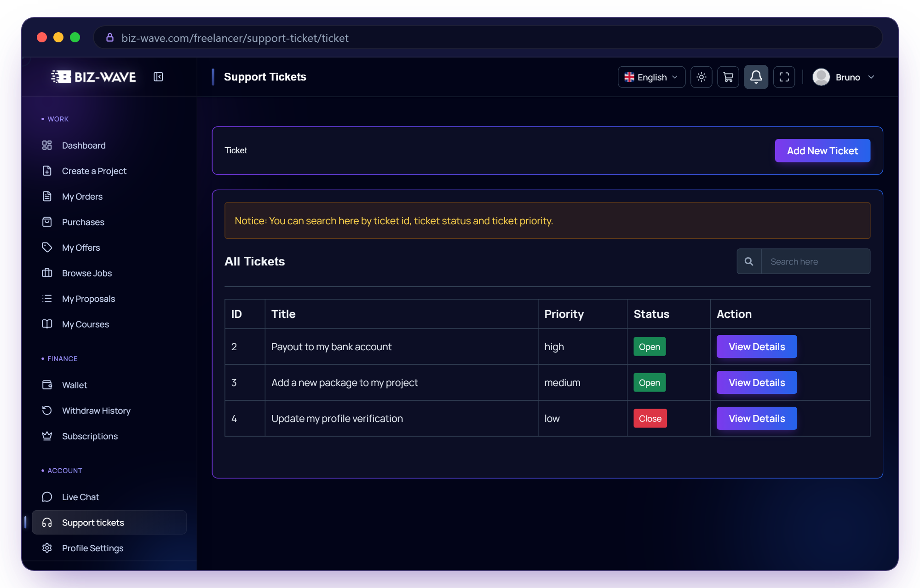Click the Create a Project icon

(47, 171)
